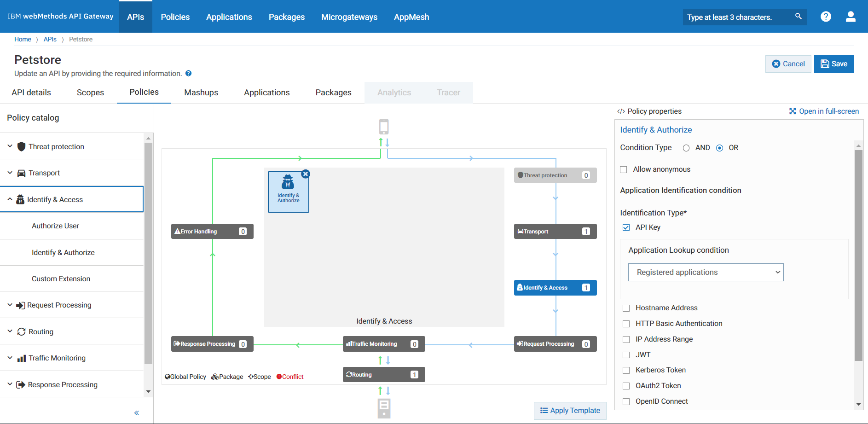Click the Apply Template button
The height and width of the screenshot is (424, 868).
[570, 411]
